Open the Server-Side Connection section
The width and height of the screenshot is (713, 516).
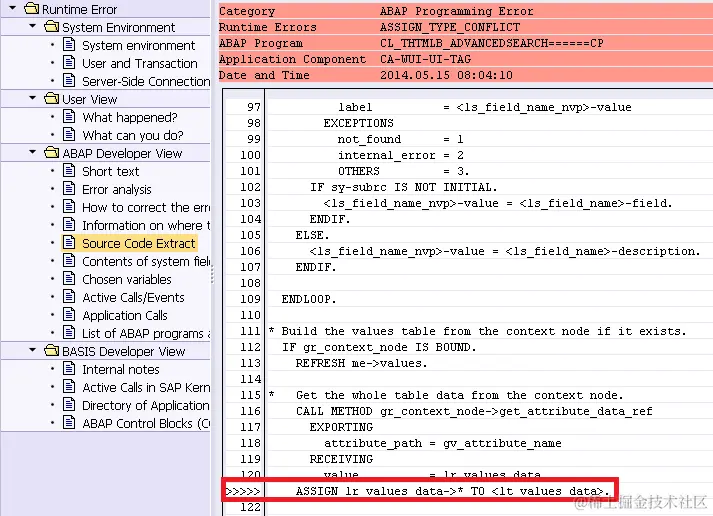146,81
